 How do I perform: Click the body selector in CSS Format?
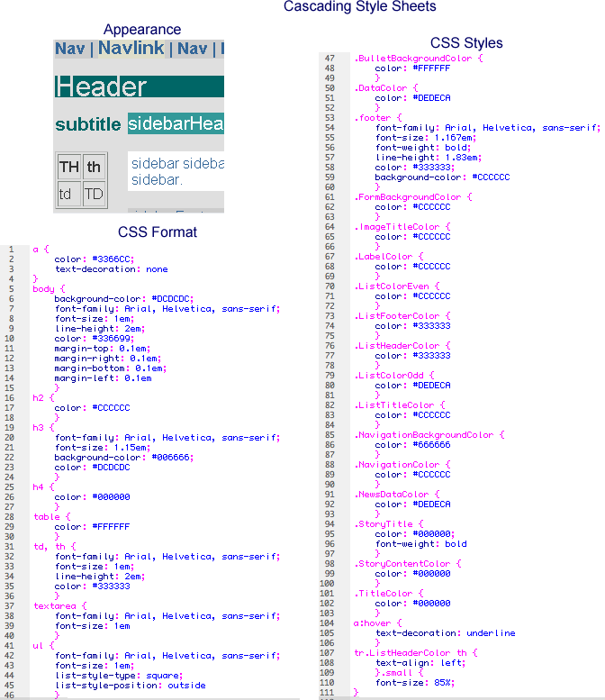43,289
